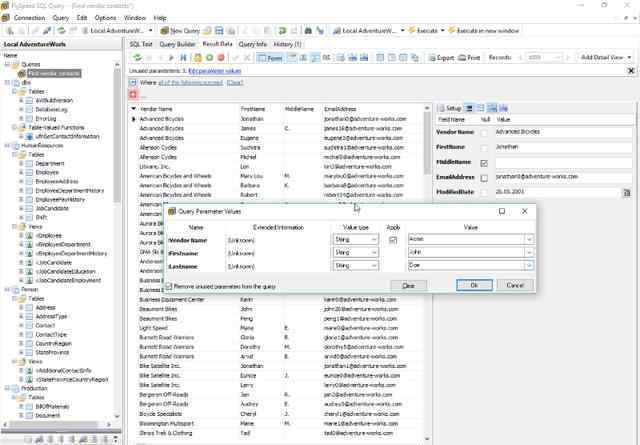
Task: Click Execute in new window
Action: (483, 31)
